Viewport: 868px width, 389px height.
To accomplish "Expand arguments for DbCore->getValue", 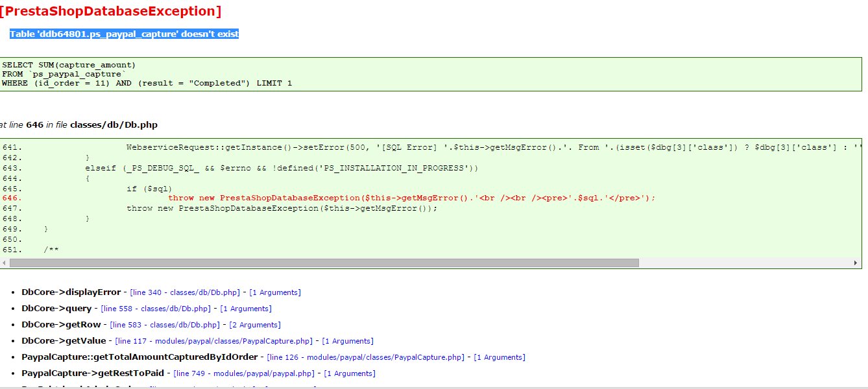I will pos(348,341).
